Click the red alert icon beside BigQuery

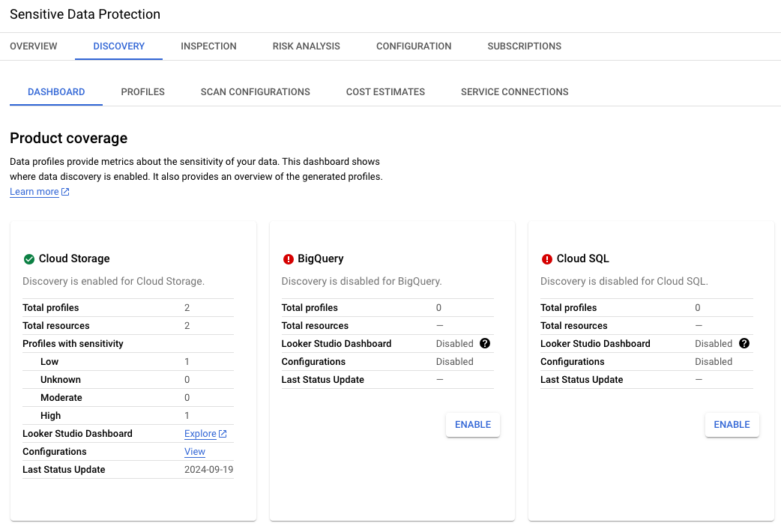coord(288,259)
